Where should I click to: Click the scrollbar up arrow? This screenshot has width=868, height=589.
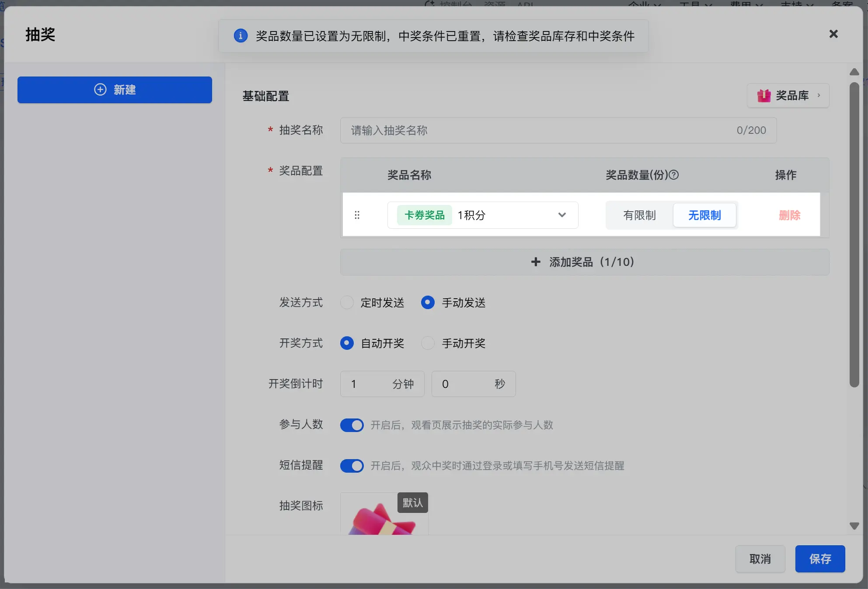tap(854, 72)
